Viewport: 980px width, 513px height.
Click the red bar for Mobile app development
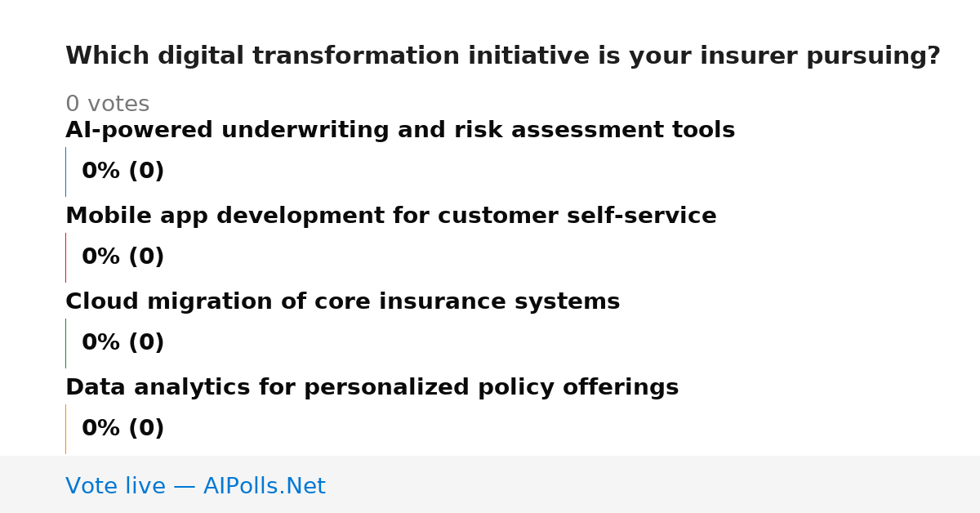pyautogui.click(x=65, y=257)
